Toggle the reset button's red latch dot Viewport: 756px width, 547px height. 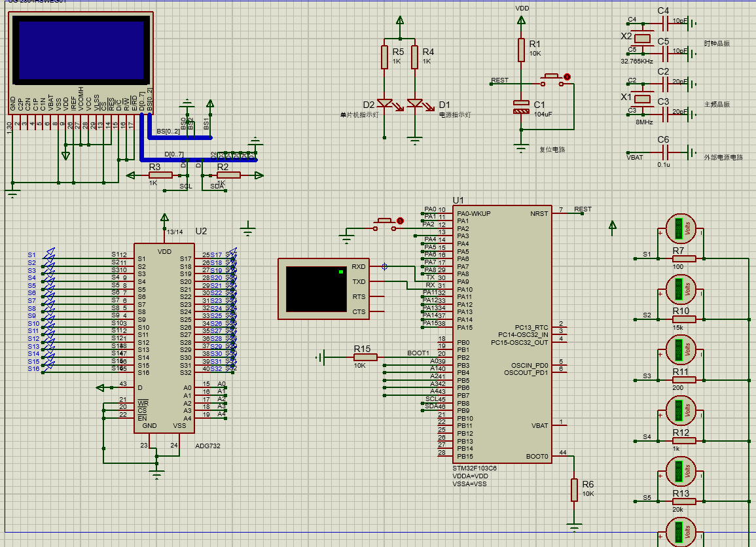tap(567, 77)
